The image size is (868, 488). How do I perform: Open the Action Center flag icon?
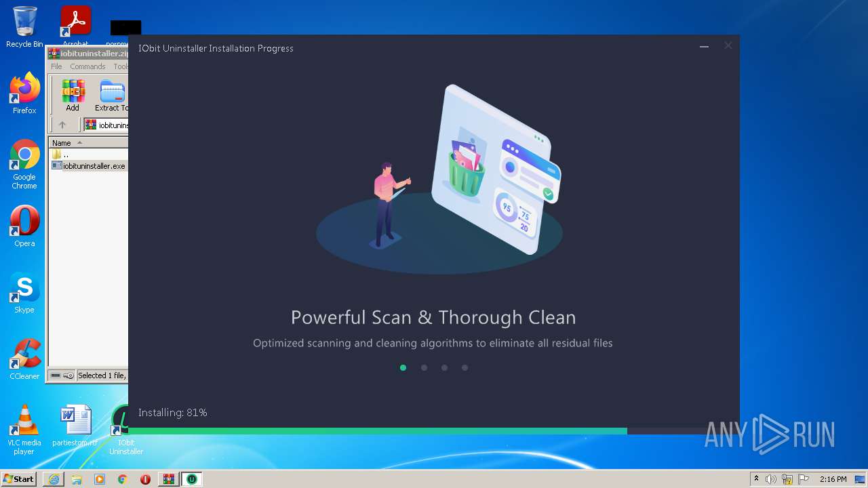(804, 479)
